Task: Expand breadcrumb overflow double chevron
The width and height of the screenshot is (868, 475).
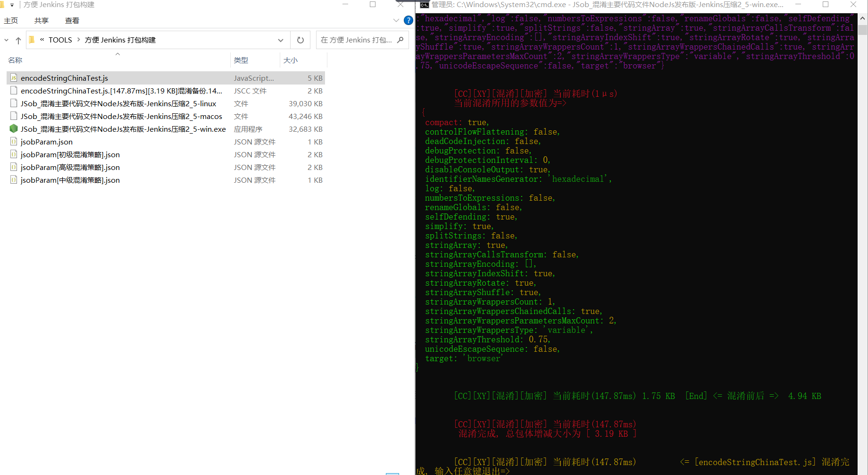Action: point(42,40)
